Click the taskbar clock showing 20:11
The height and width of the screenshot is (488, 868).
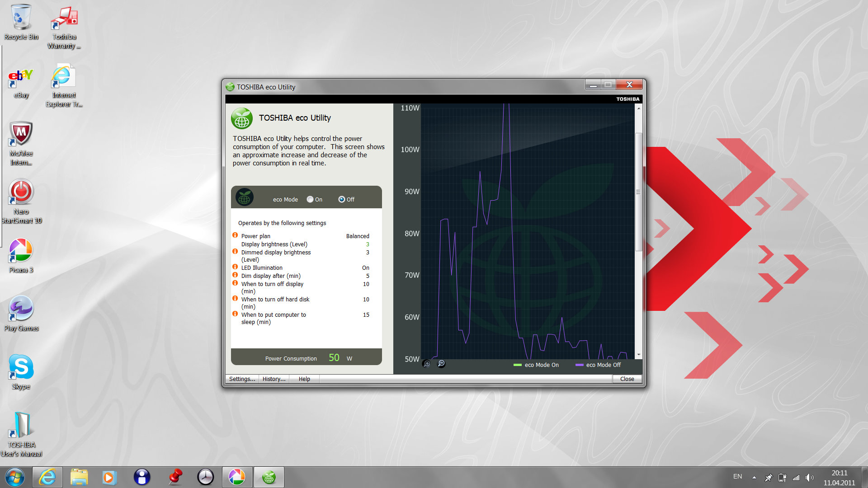(840, 478)
